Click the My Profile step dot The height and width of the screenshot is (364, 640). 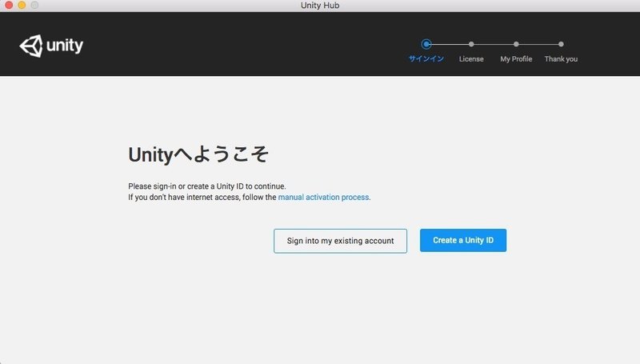pos(516,44)
